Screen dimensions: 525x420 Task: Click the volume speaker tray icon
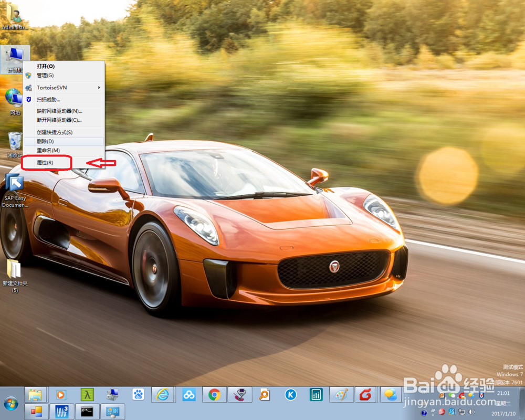pyautogui.click(x=472, y=412)
